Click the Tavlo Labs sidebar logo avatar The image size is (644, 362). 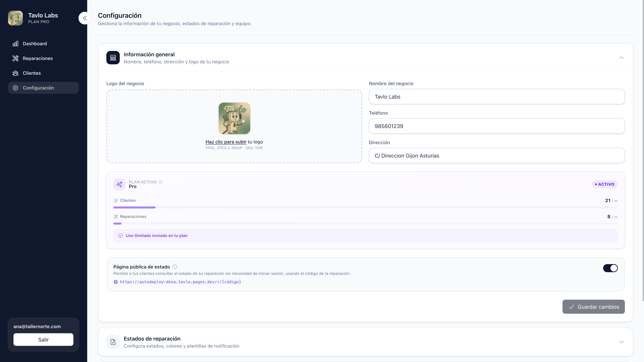(x=15, y=18)
